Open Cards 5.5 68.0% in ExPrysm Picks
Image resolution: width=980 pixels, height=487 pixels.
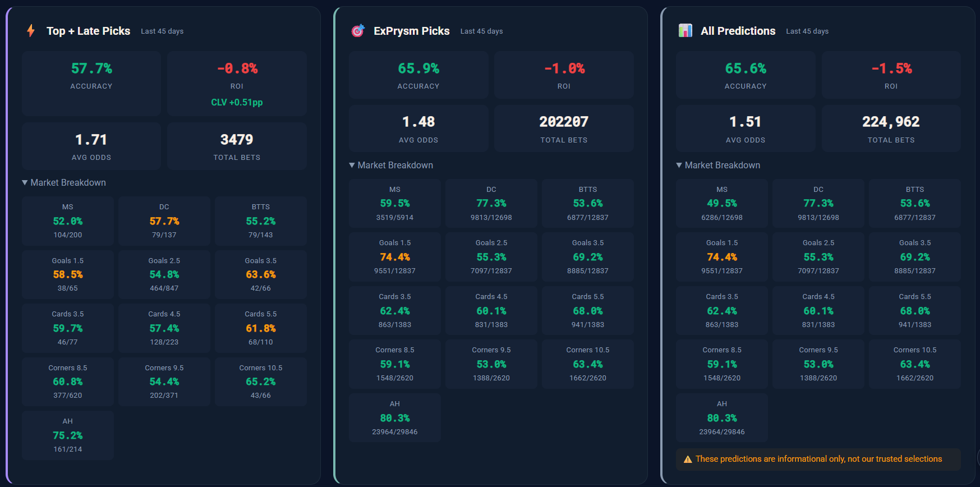point(588,311)
